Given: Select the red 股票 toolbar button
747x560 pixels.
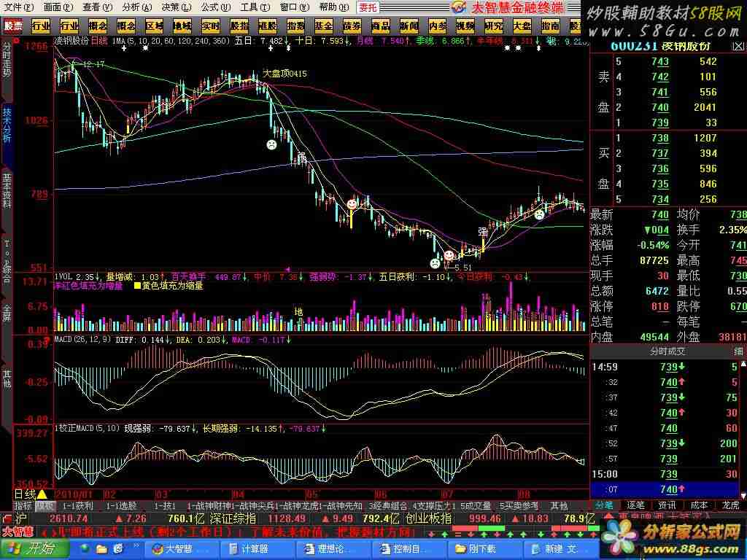Looking at the screenshot, I should 13,26.
